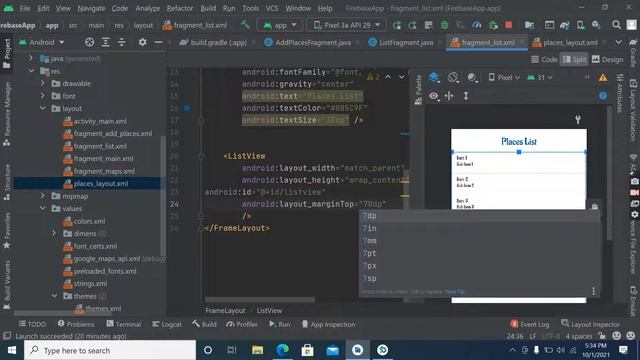The height and width of the screenshot is (360, 640).
Task: Open the Profile app icon
Action: 476,25
